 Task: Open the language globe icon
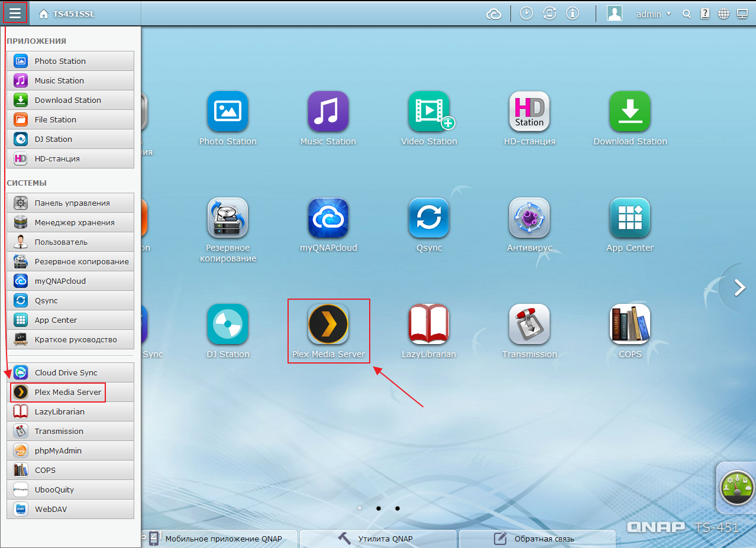(723, 14)
